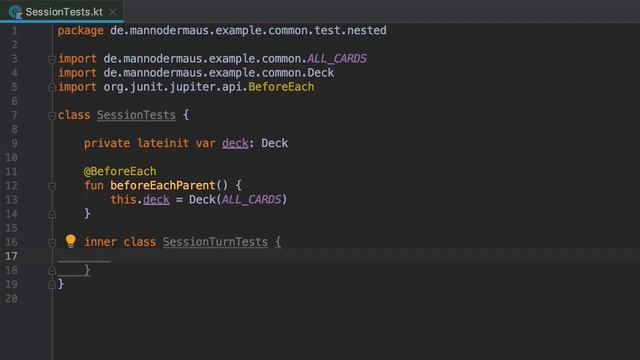Click ALL_CARDS in the import statement
Screen dimensions: 640x360
coord(337,59)
